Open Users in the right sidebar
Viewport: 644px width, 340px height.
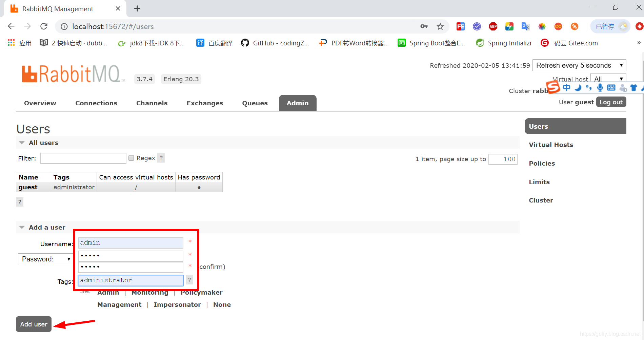575,126
